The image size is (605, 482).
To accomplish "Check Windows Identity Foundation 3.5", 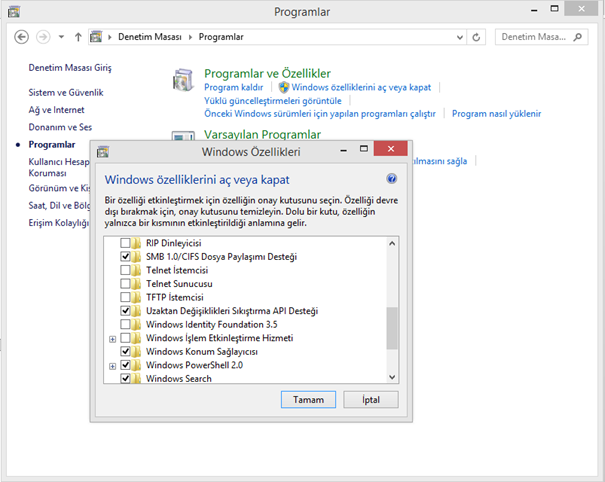I will click(x=125, y=324).
